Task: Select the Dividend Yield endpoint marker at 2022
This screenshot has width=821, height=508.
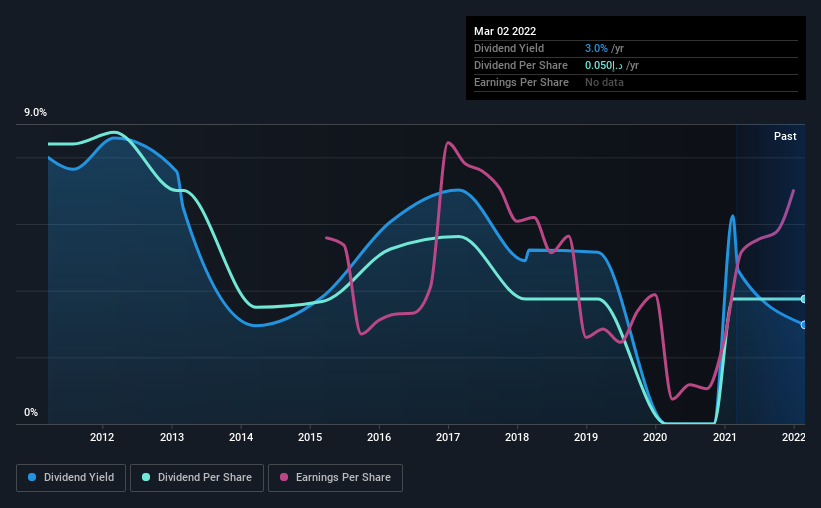Action: coord(803,325)
